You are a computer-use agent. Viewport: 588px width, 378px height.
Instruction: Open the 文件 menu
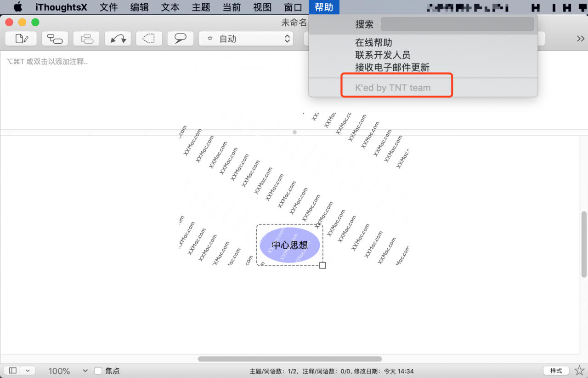tap(109, 7)
